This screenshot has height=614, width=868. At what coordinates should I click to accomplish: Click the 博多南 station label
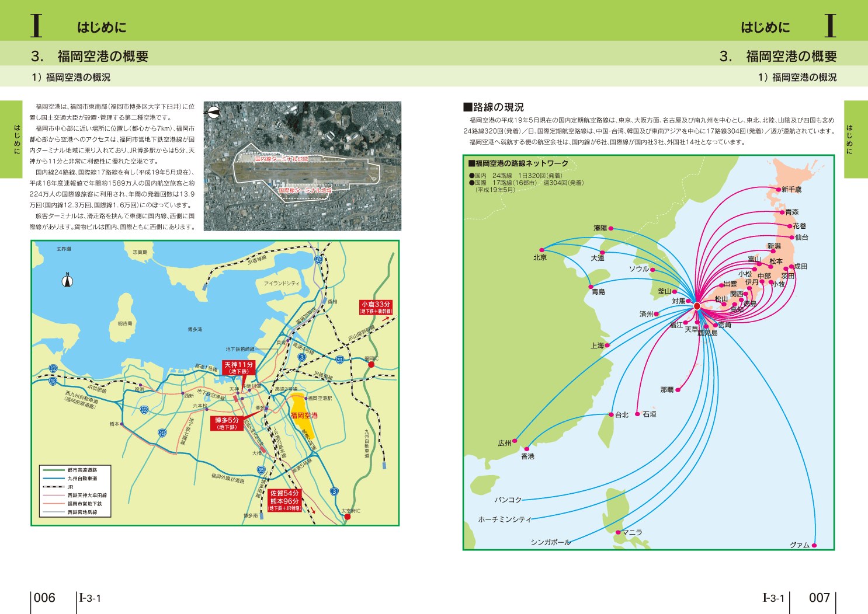pos(251,516)
